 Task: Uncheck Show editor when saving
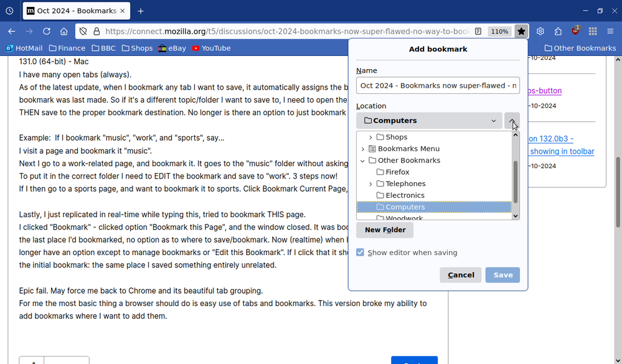point(360,253)
